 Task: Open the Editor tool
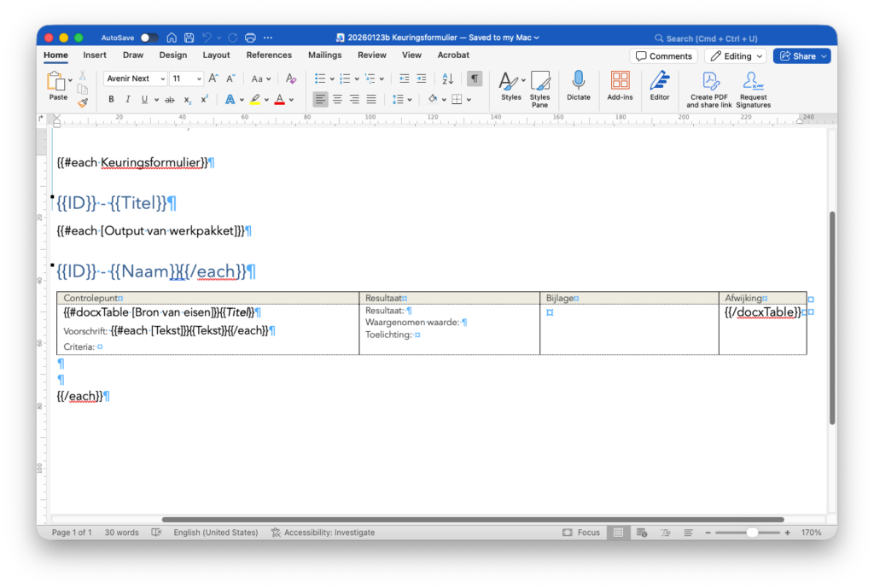pos(659,81)
